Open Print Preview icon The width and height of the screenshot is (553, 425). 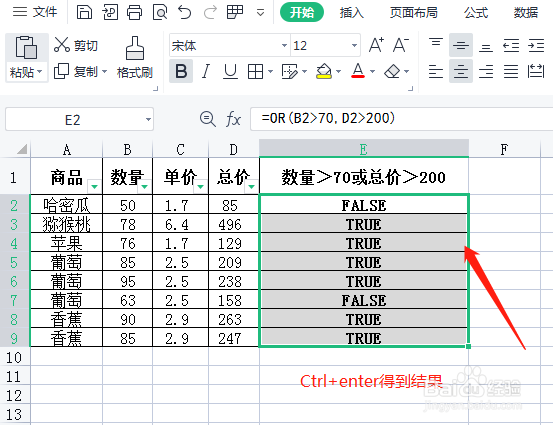[160, 12]
